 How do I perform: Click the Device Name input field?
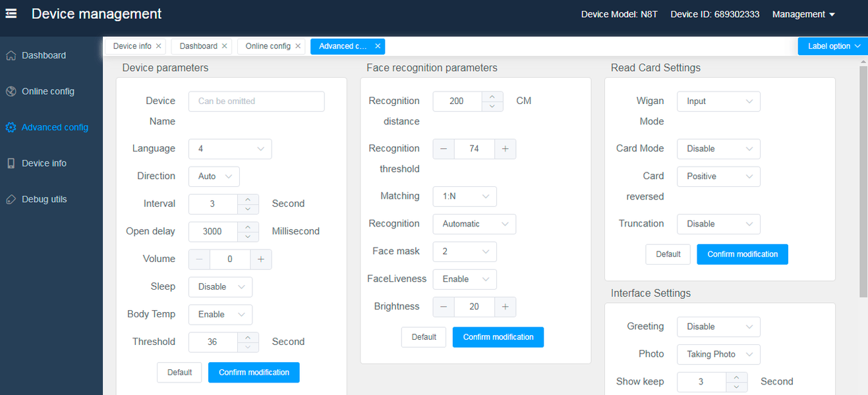pyautogui.click(x=256, y=101)
